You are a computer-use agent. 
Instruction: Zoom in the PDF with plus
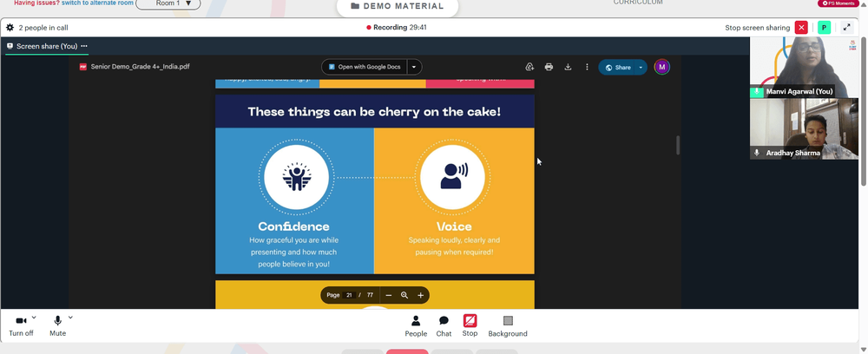click(421, 295)
